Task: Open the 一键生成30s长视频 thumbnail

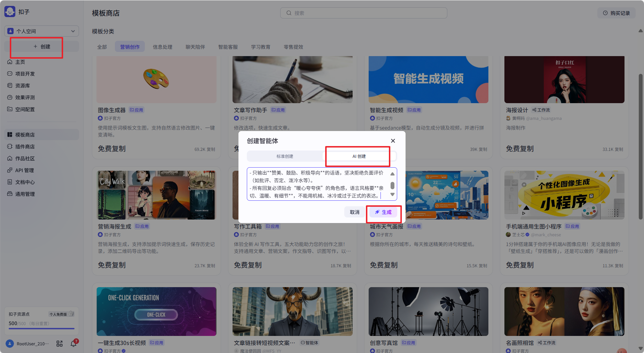Action: tap(156, 312)
